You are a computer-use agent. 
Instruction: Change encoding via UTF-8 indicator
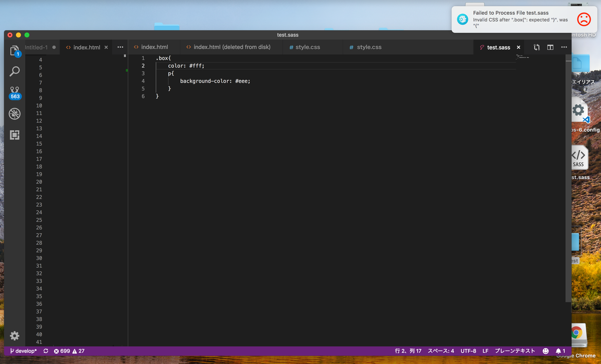click(x=468, y=351)
